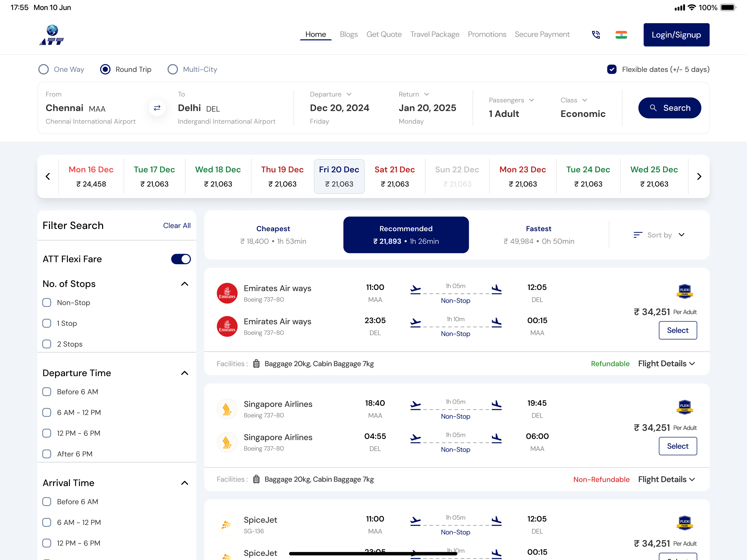This screenshot has width=747, height=560.
Task: Click cellular signal bars in status bar
Action: click(680, 7)
